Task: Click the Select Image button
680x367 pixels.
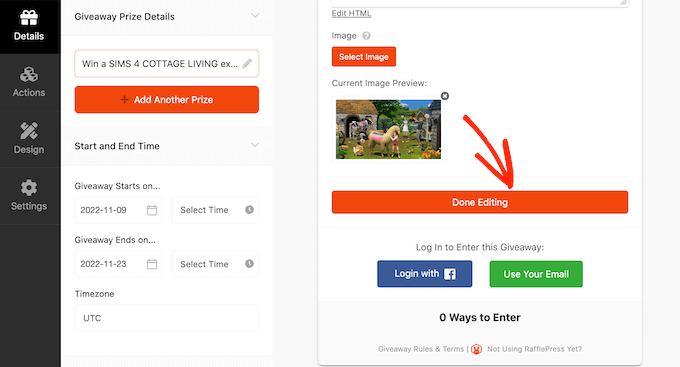Action: click(x=364, y=57)
